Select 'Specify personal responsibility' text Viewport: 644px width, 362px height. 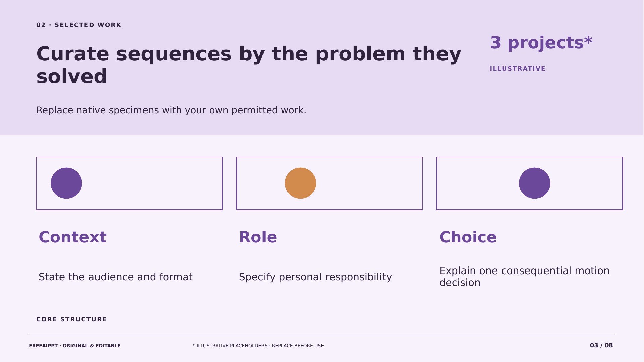point(315,277)
